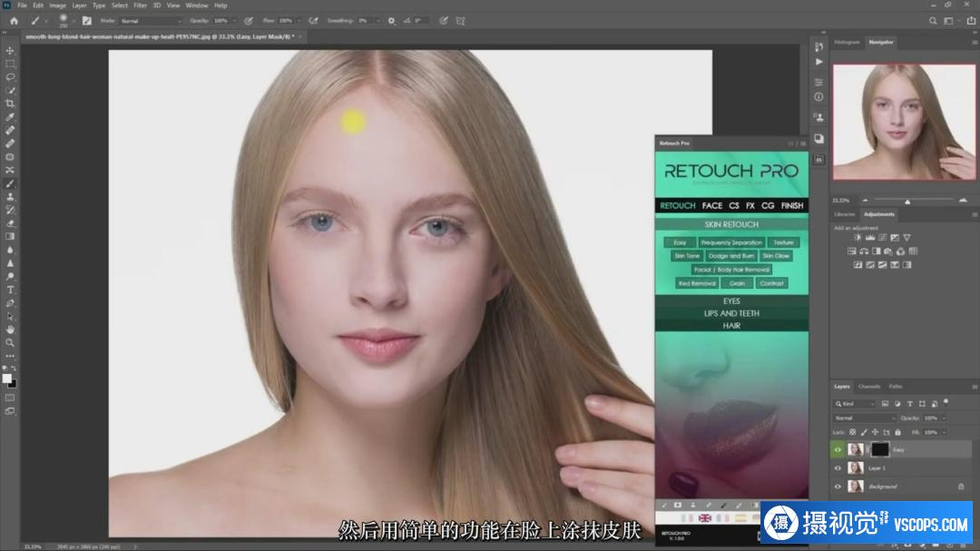Toggle pressure for opacity icon
Viewport: 980px width, 551px height.
tap(249, 21)
